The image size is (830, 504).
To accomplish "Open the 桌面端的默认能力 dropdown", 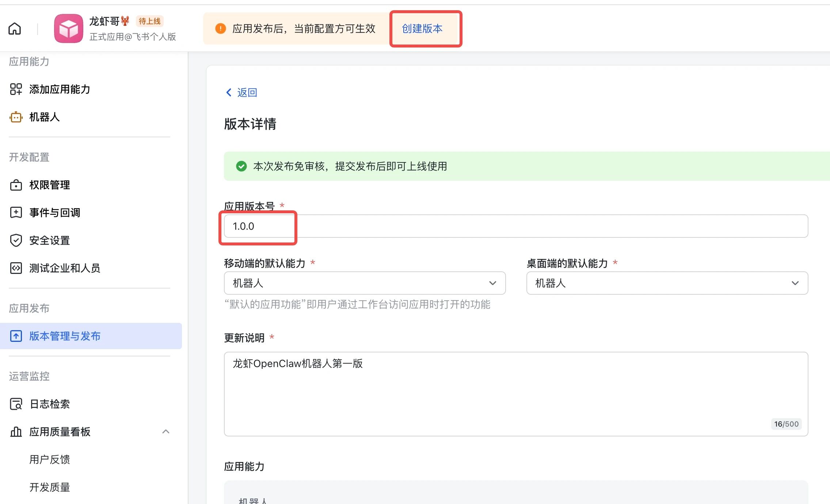I will (667, 283).
